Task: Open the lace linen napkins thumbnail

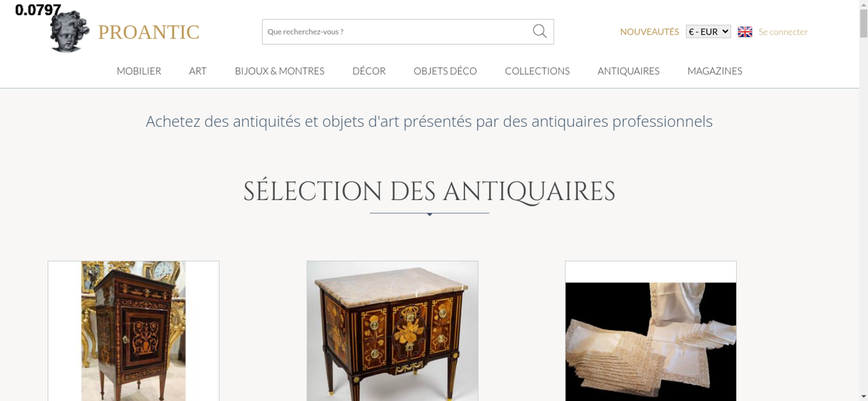Action: click(x=651, y=331)
